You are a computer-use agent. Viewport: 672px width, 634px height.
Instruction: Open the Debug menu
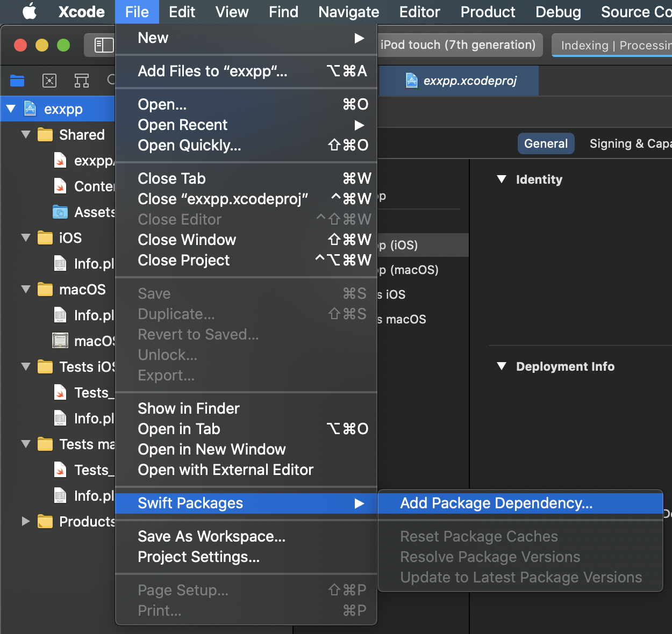pyautogui.click(x=558, y=12)
